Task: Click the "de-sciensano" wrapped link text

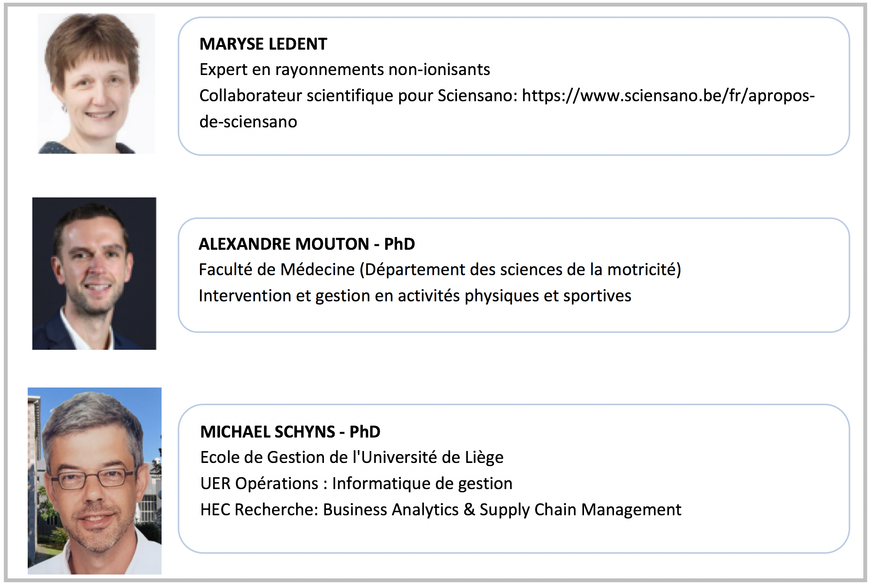Action: (x=248, y=122)
